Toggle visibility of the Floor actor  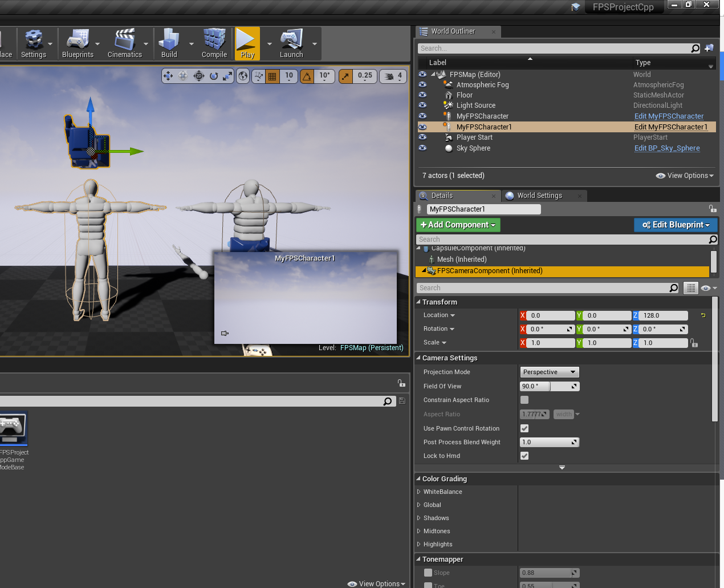pos(422,95)
